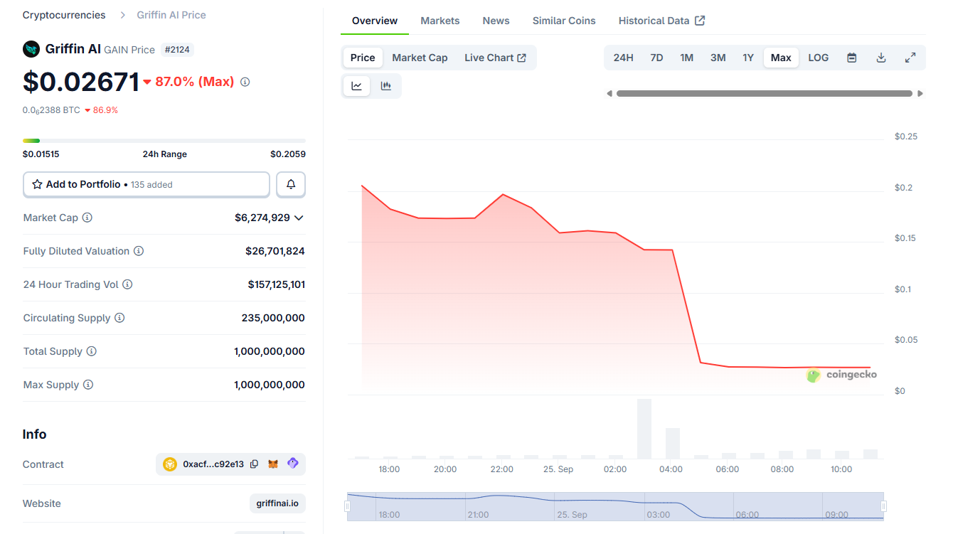Click the BNB chain icon in contract
This screenshot has width=980, height=534.
coord(170,464)
